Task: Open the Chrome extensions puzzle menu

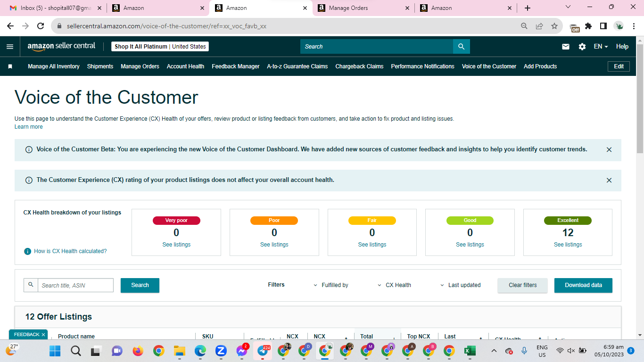Action: tap(588, 26)
